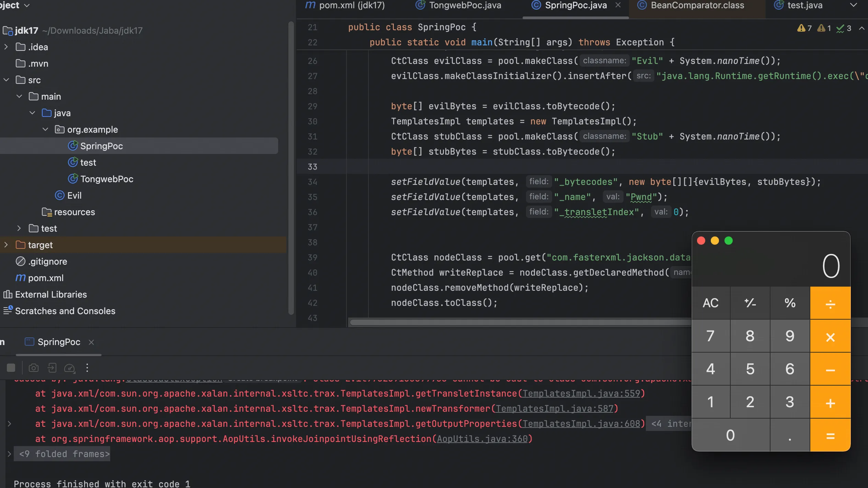The height and width of the screenshot is (488, 868).
Task: Open the TemplatesImpl.java:559 stack trace link
Action: (581, 393)
